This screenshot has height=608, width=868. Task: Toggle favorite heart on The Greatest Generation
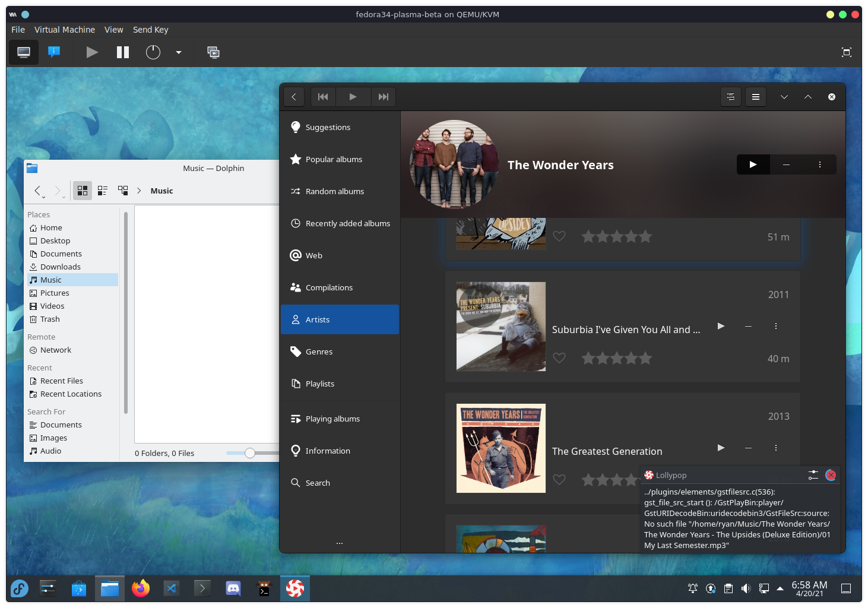[x=559, y=480]
